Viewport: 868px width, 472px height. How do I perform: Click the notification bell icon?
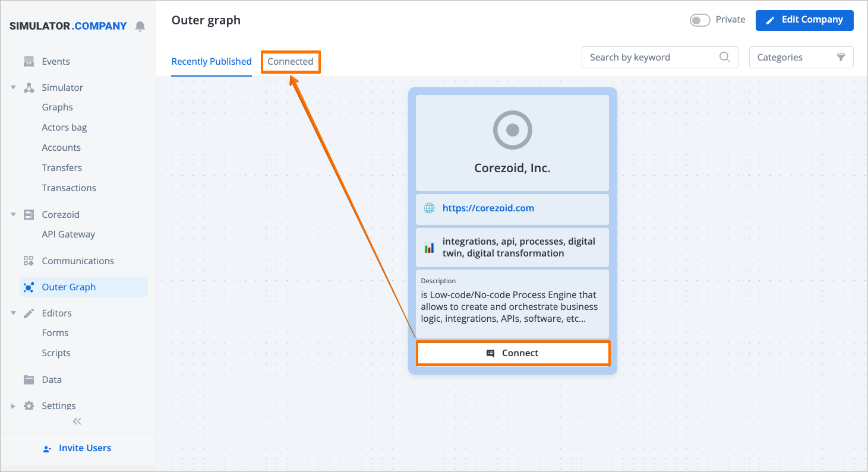(x=140, y=26)
